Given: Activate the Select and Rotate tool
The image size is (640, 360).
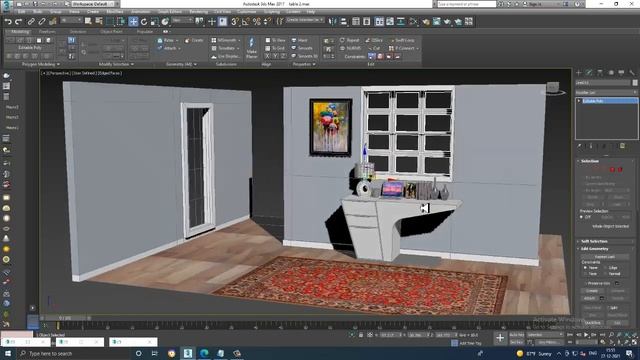Looking at the screenshot, I should coord(144,22).
